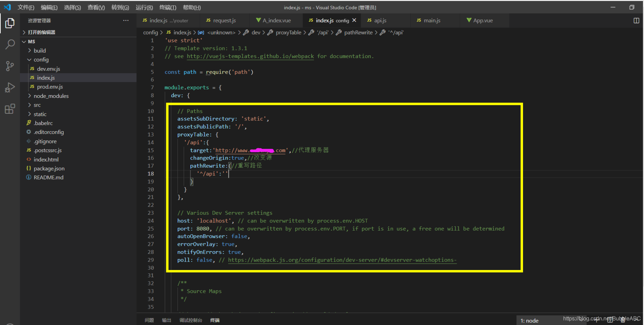The image size is (644, 325).
Task: Switch to request.js tab
Action: click(x=224, y=21)
